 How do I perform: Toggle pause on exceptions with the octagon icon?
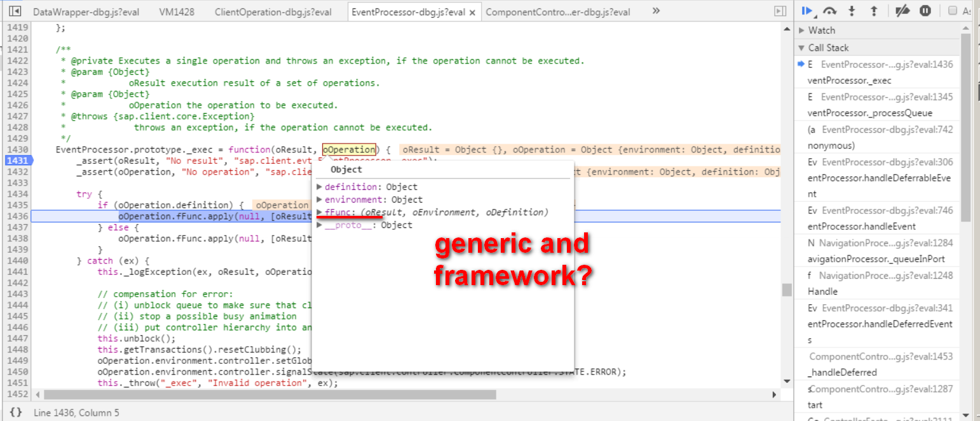tap(925, 11)
